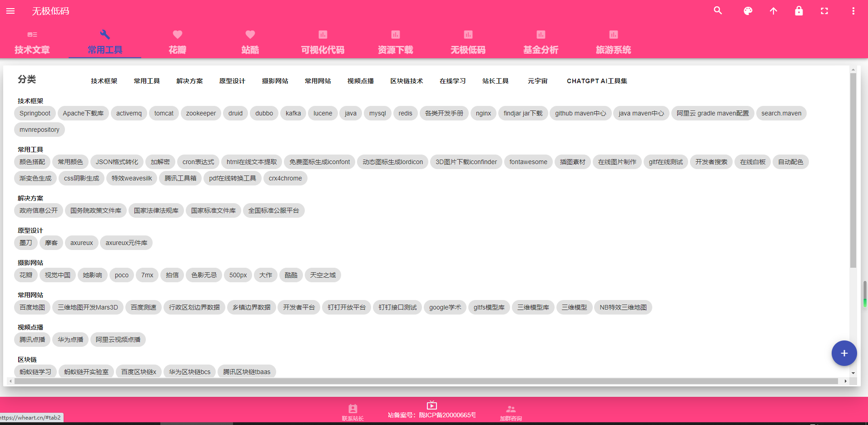Switch to the 基金分析 tab
Screen dimensions: 868x425
pyautogui.click(x=541, y=42)
